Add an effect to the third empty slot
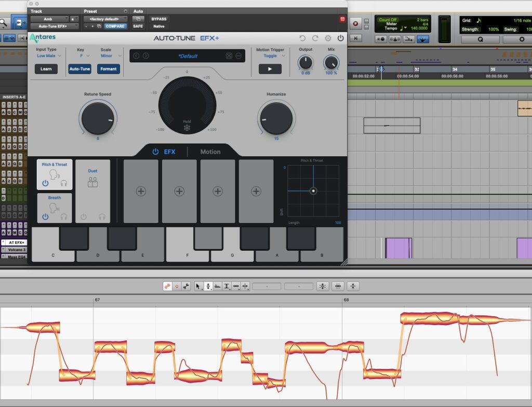This screenshot has width=532, height=407. pos(218,191)
